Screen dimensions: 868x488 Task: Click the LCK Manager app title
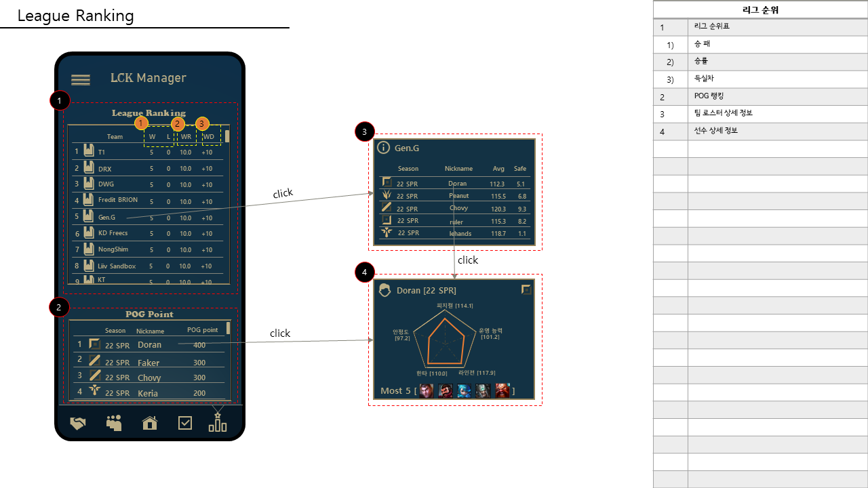click(x=149, y=78)
